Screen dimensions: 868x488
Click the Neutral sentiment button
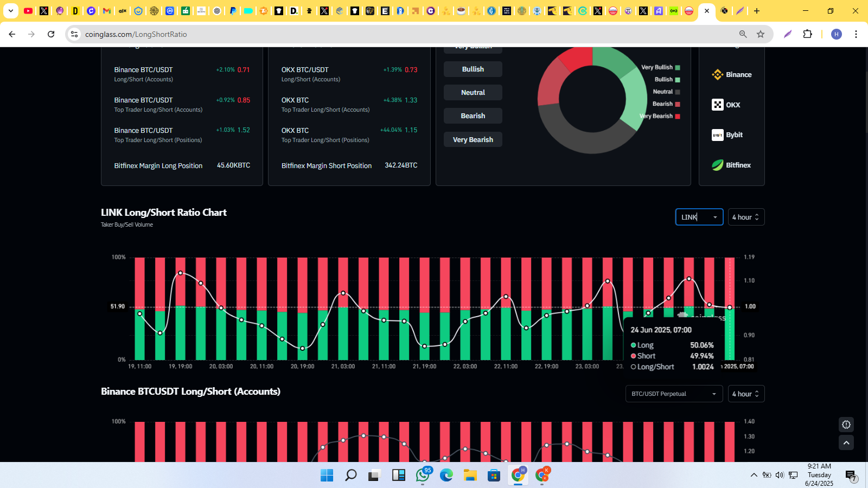click(473, 93)
